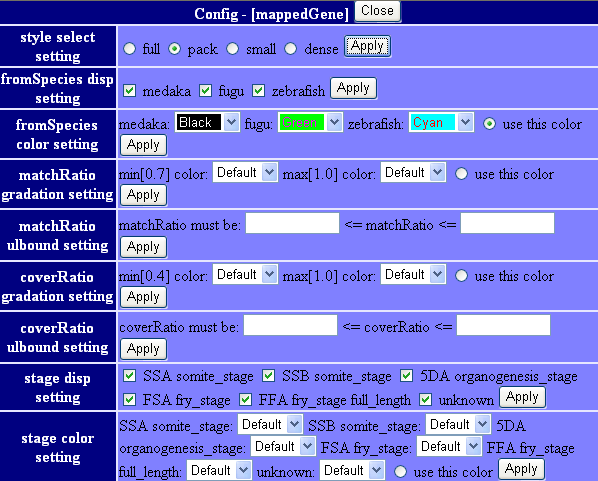Open the SSA somite_stage color dropdown
Image resolution: width=598 pixels, height=481 pixels.
coord(270,424)
